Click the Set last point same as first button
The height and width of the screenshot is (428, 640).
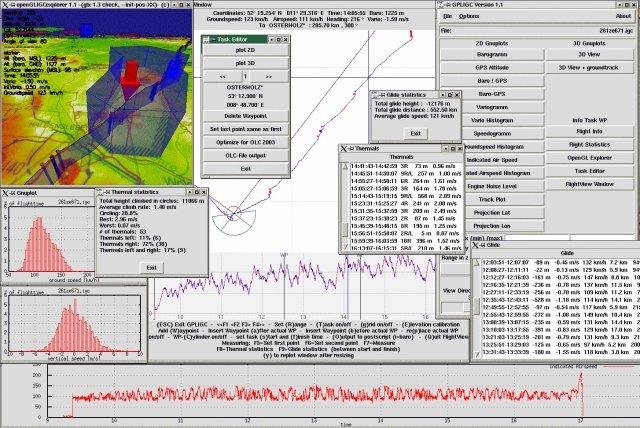pos(245,129)
